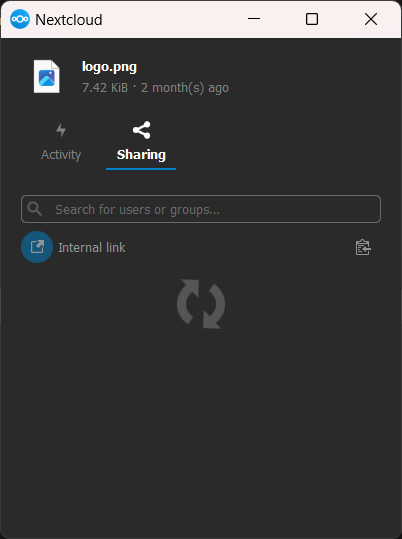Switch to the Activity tab label
402x539 pixels.
pos(61,155)
